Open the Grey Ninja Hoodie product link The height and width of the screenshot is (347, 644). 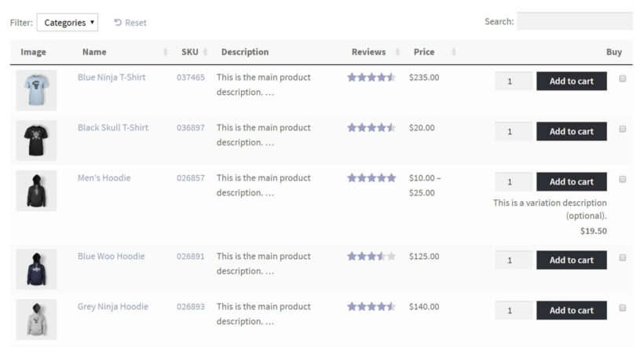tap(112, 307)
